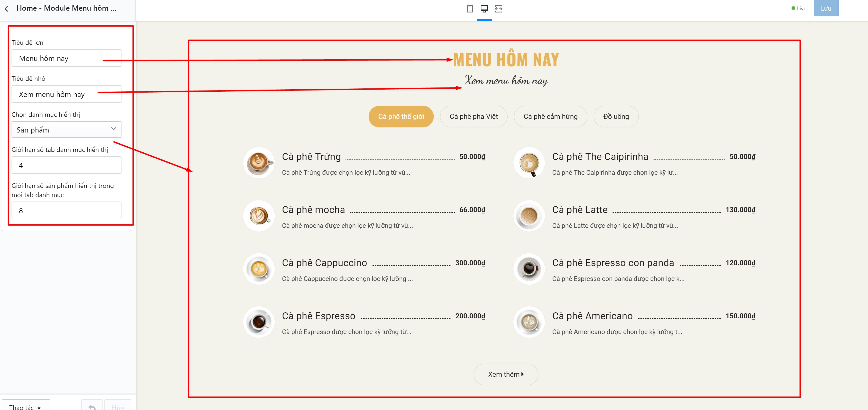Click the undo arrow icon
The height and width of the screenshot is (410, 868).
click(92, 406)
